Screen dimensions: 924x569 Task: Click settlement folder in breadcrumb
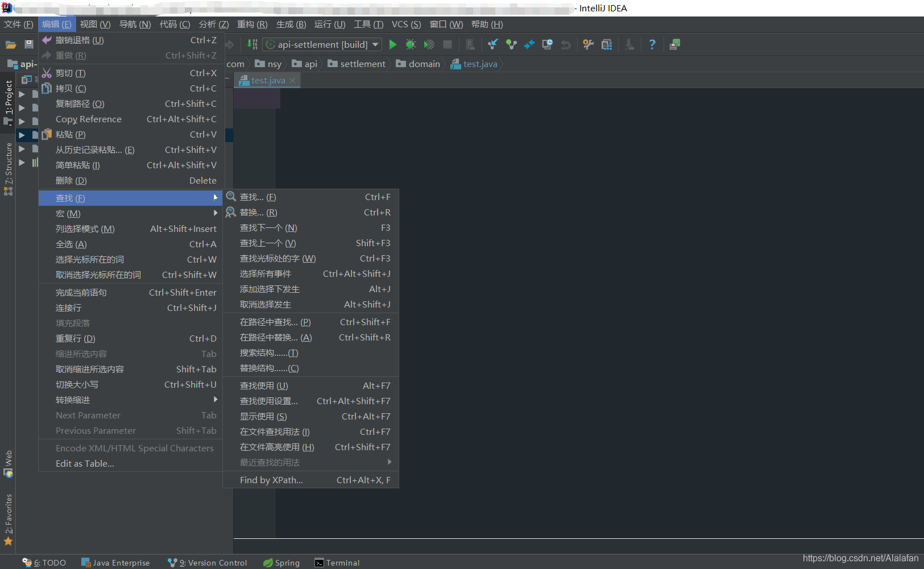pyautogui.click(x=357, y=64)
